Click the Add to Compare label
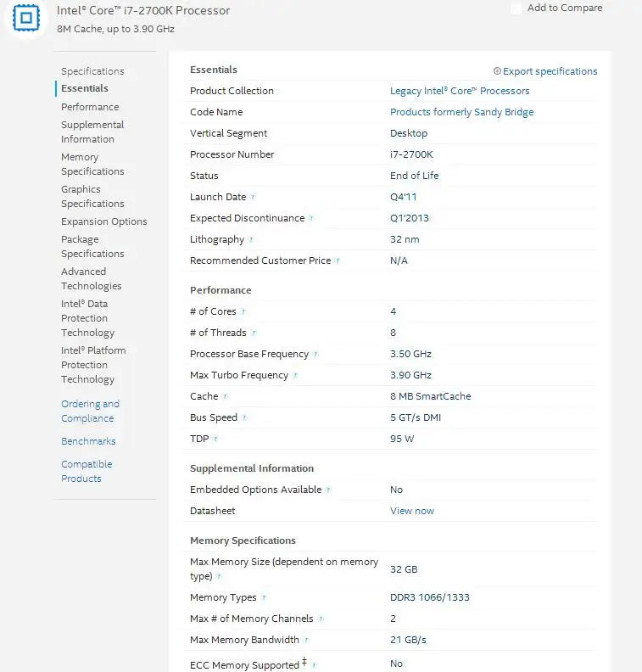Screen dimensions: 642x672 pos(565,8)
